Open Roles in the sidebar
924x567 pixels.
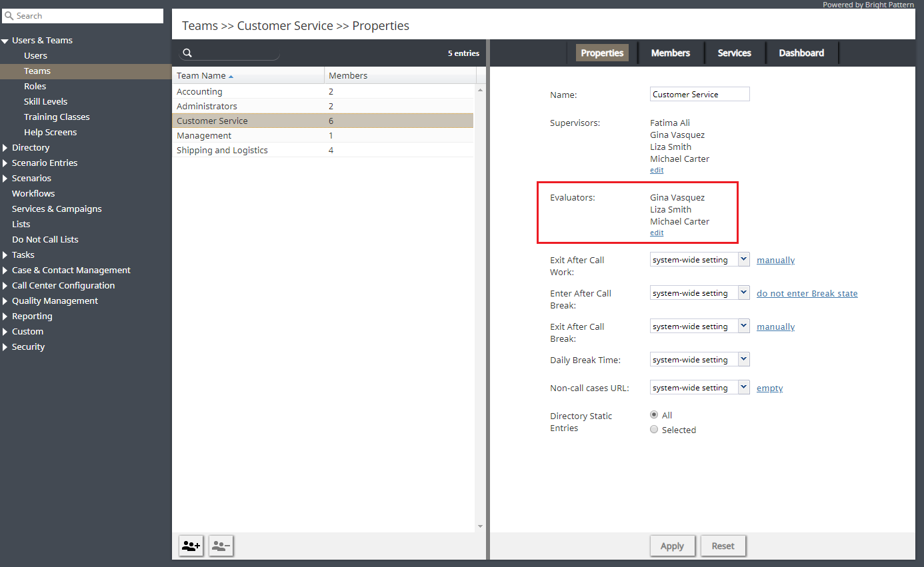pos(35,87)
